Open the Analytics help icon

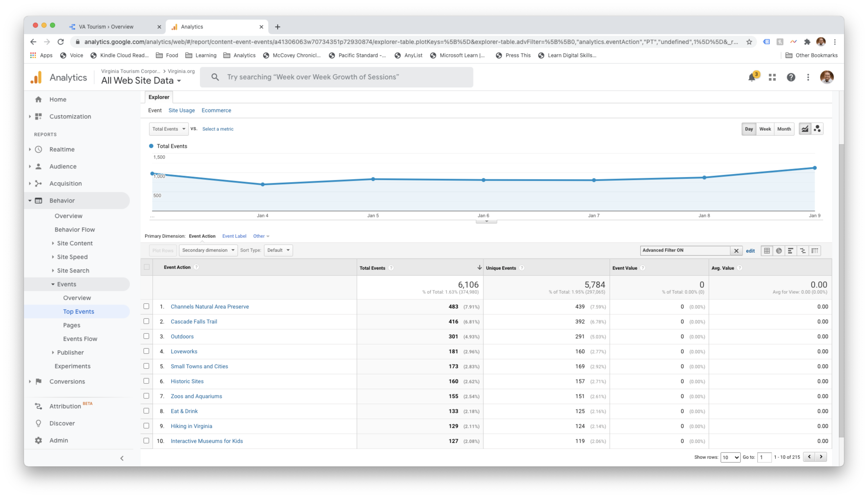(791, 77)
